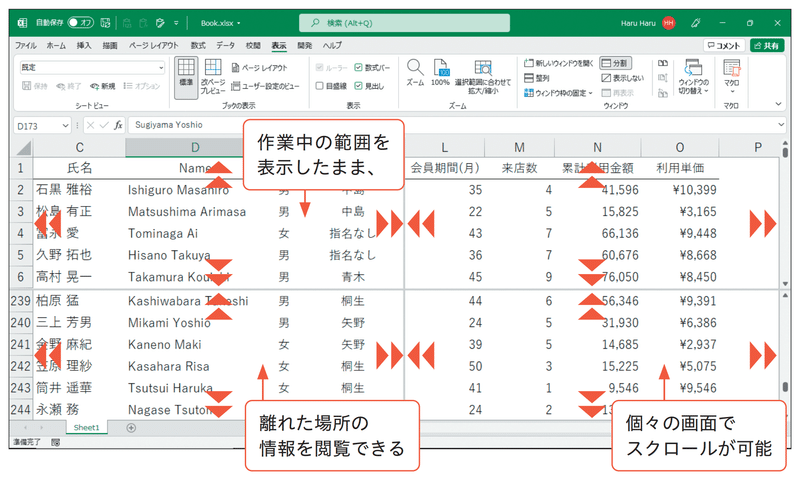Viewport: 800px width, 477px height.
Task: Open the customize quick access toolbar arrow
Action: 176,23
